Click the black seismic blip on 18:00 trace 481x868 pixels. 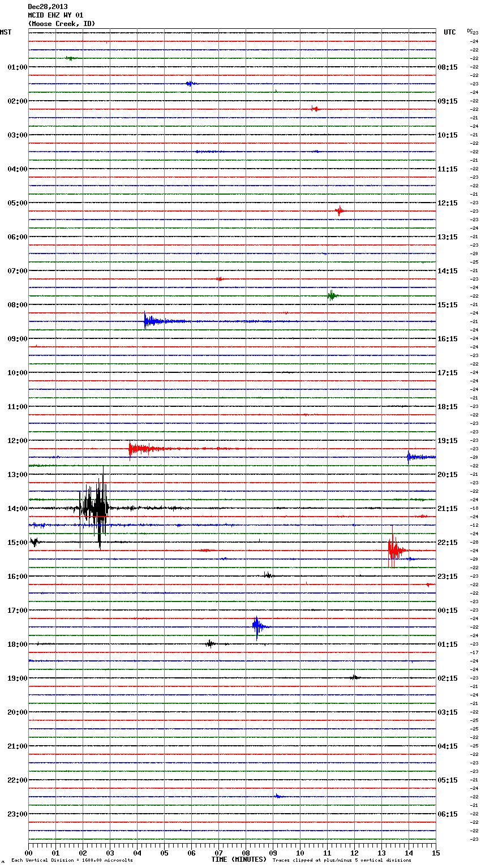point(211,643)
